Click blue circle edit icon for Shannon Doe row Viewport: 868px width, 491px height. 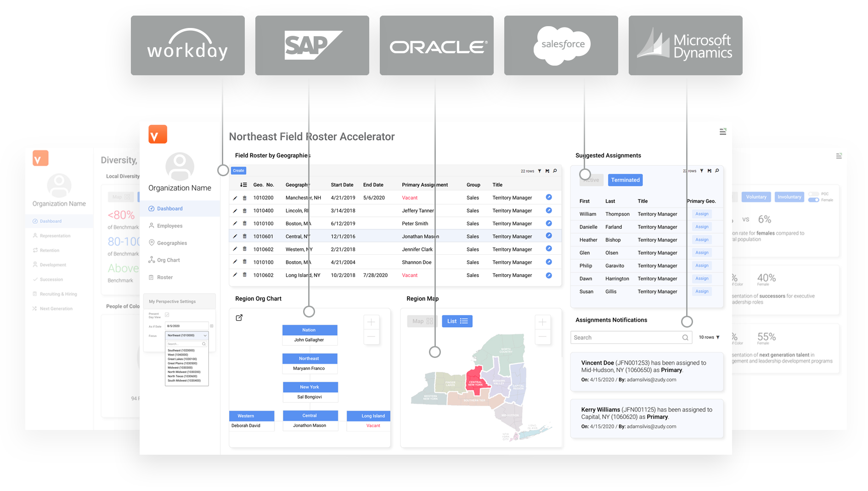549,262
